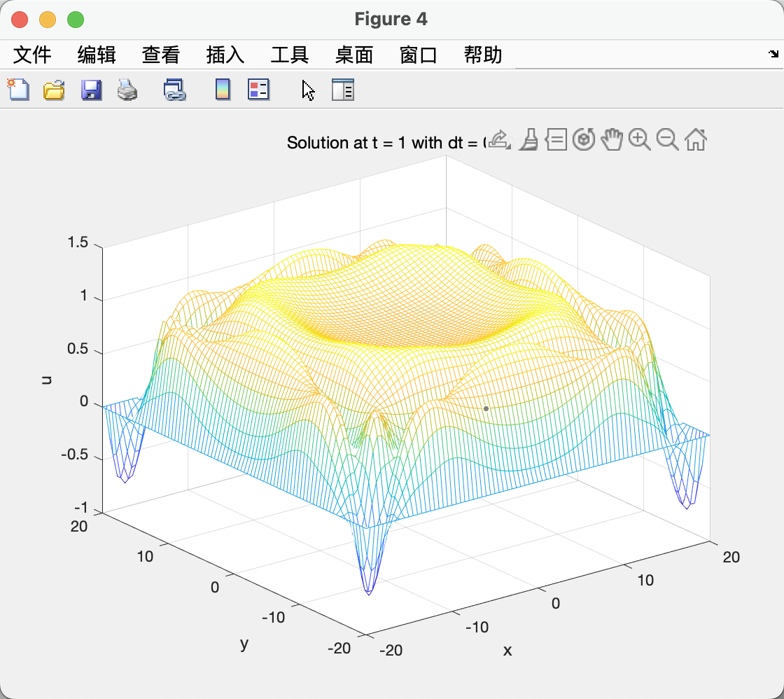The image size is (784, 699).
Task: Enable Rotate 3D in axes toolbar
Action: tap(584, 140)
